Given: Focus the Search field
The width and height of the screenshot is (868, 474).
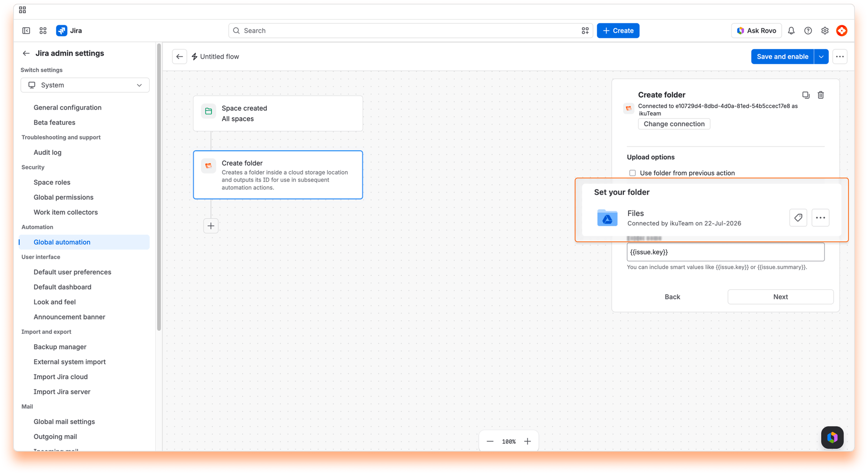Looking at the screenshot, I should point(410,30).
